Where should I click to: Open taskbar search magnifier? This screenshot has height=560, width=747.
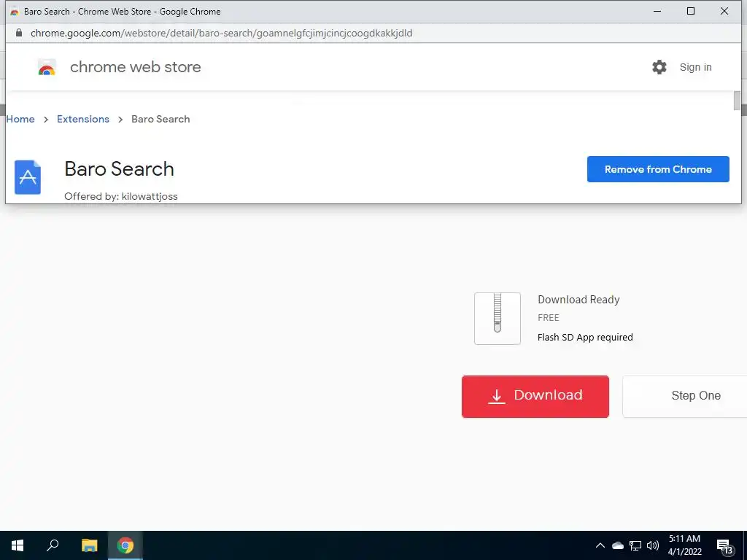pyautogui.click(x=53, y=545)
